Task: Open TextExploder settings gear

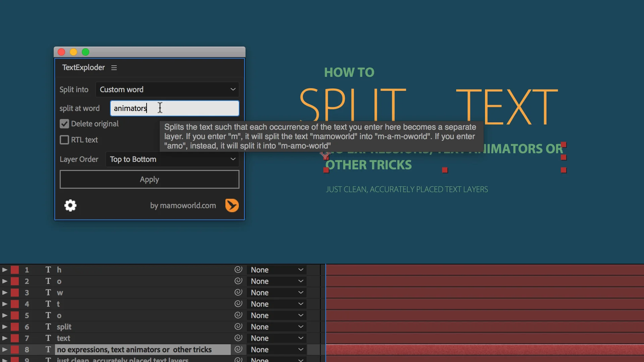Action: click(70, 205)
